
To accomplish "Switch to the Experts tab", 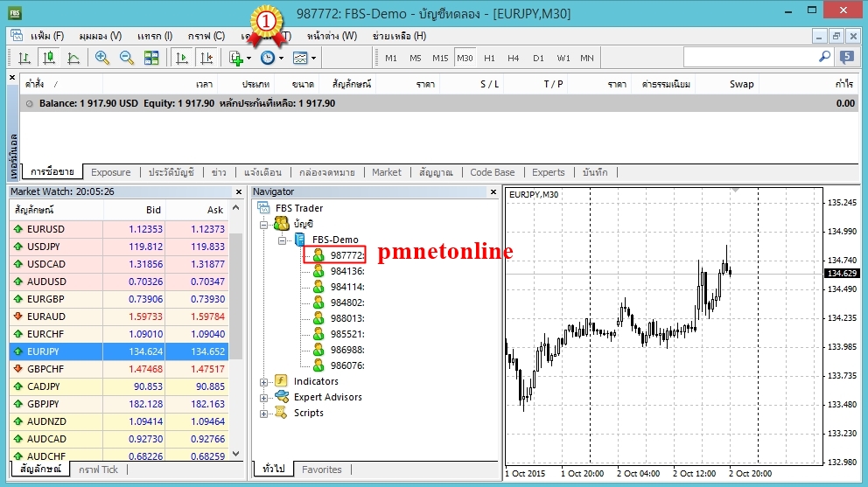I will coord(548,172).
